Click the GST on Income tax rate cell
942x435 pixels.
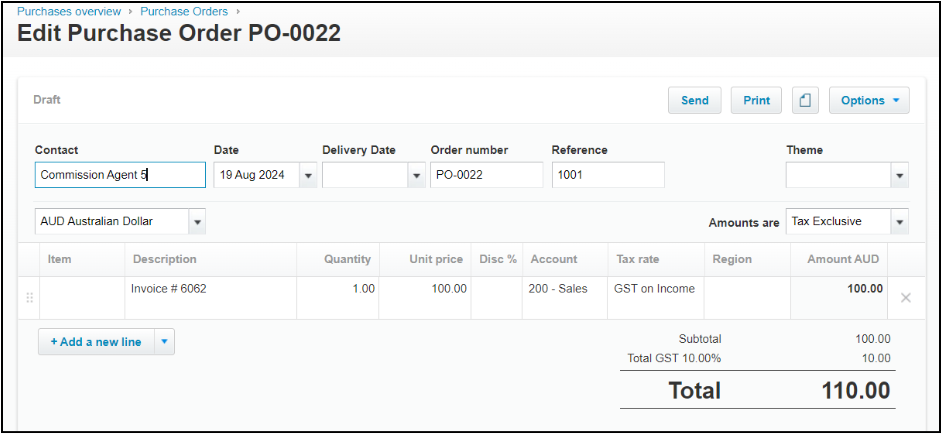point(654,298)
